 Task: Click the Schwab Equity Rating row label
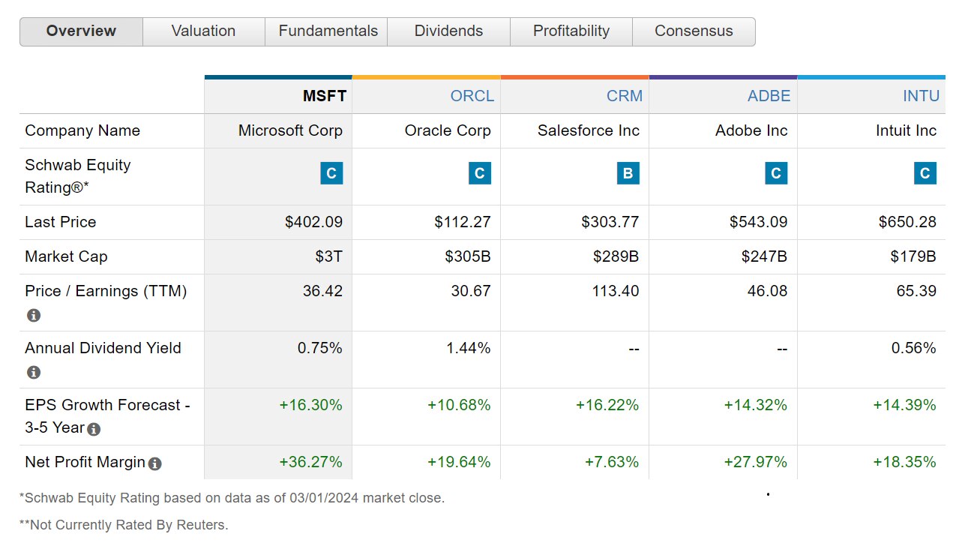78,176
